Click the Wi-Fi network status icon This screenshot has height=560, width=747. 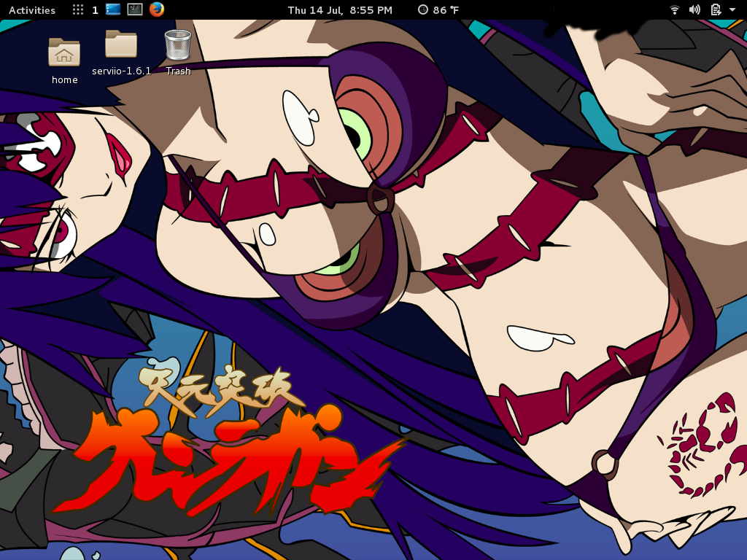(x=675, y=10)
